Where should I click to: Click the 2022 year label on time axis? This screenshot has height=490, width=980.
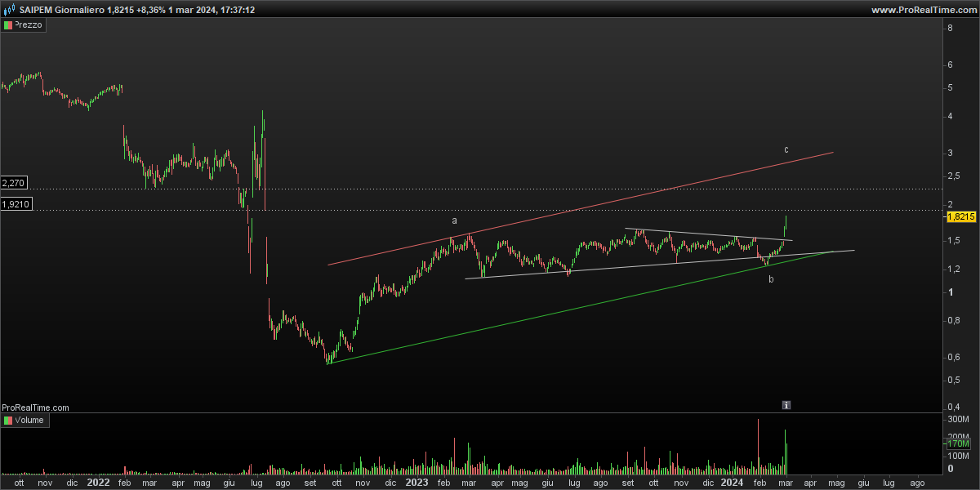98,483
